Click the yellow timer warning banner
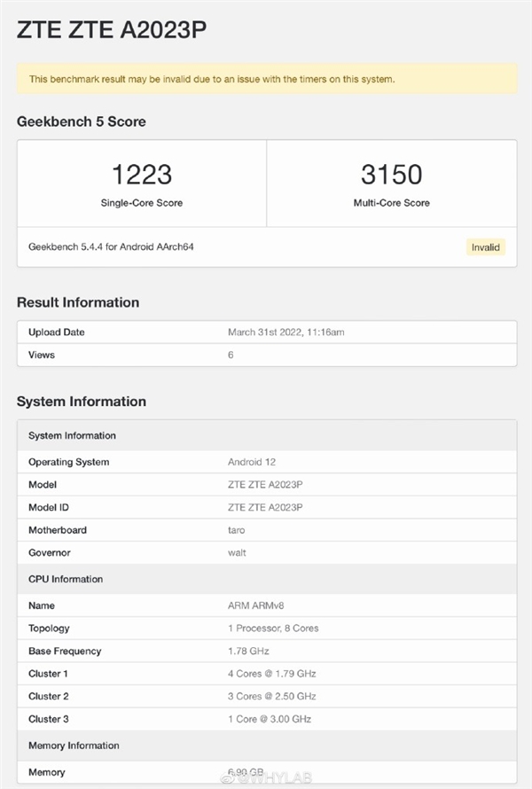532x789 pixels. pos(266,79)
